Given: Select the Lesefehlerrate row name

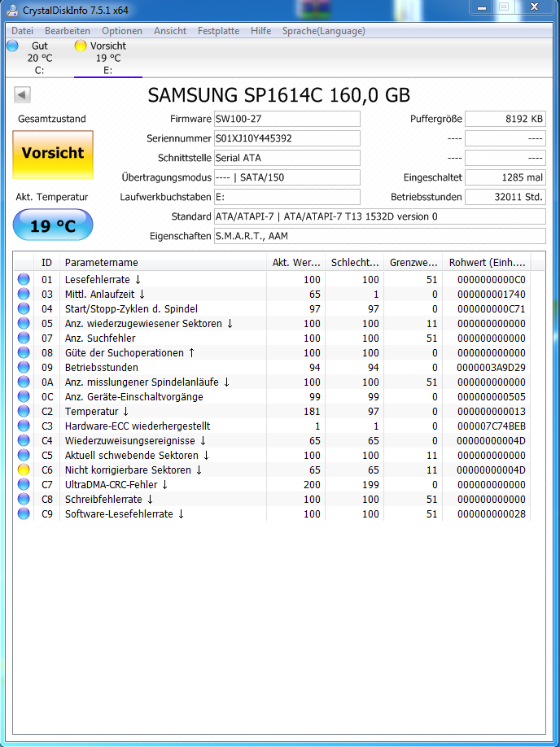Looking at the screenshot, I should (x=103, y=280).
